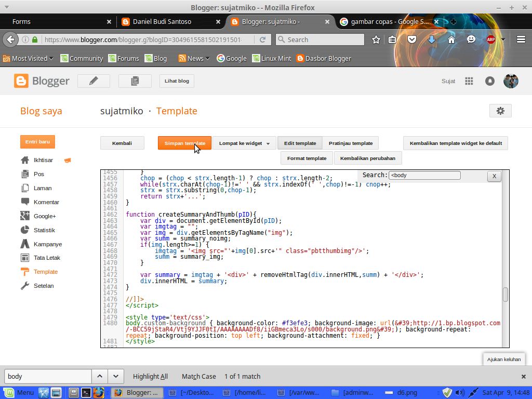
Task: Toggle Match Case in find bar
Action: tap(199, 377)
